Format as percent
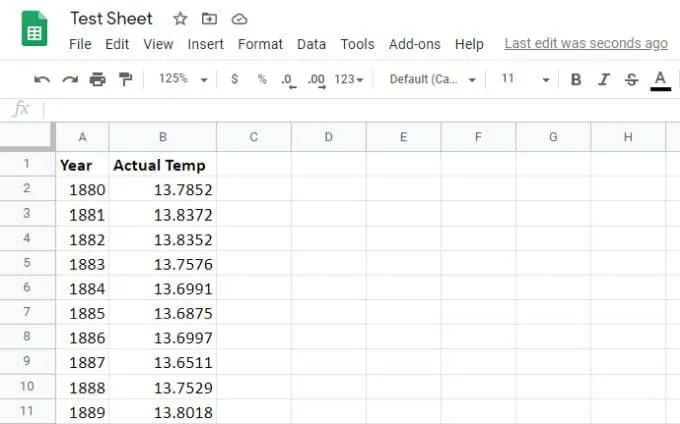This screenshot has height=424, width=680. (x=262, y=79)
